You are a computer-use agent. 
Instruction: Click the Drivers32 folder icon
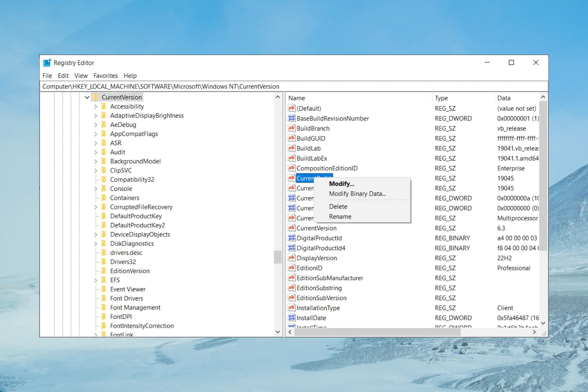click(104, 262)
